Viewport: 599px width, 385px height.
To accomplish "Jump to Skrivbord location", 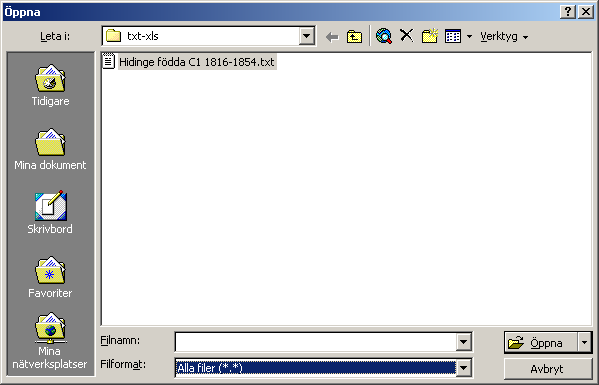I will click(x=50, y=213).
